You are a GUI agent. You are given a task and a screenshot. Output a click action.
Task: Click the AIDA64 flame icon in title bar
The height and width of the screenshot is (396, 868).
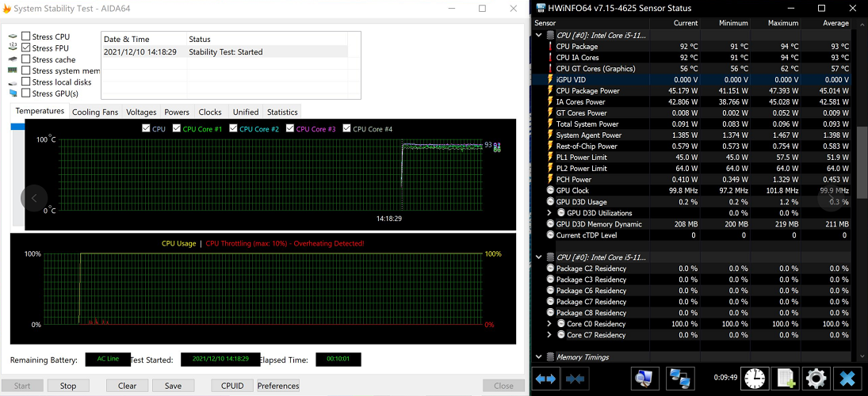7,8
